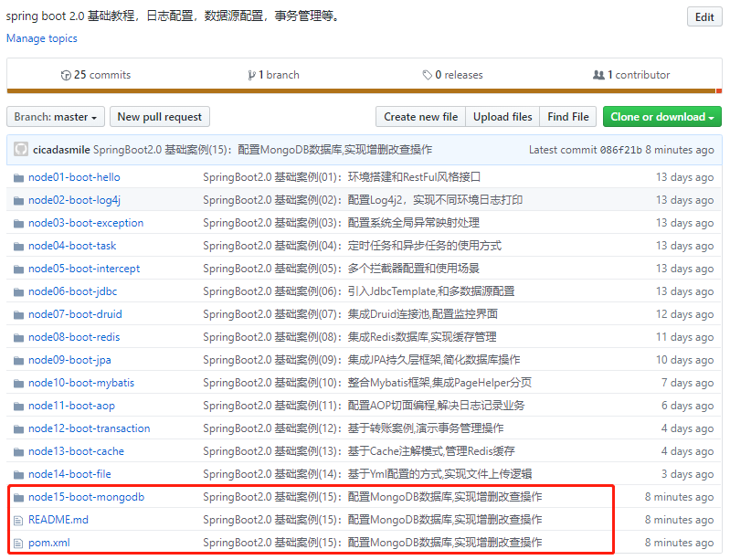The height and width of the screenshot is (560, 730).
Task: Click the commits history clock icon
Action: coord(66,76)
